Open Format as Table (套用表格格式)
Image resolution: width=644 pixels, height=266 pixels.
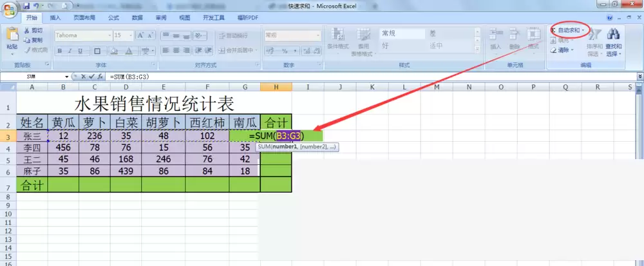point(363,42)
